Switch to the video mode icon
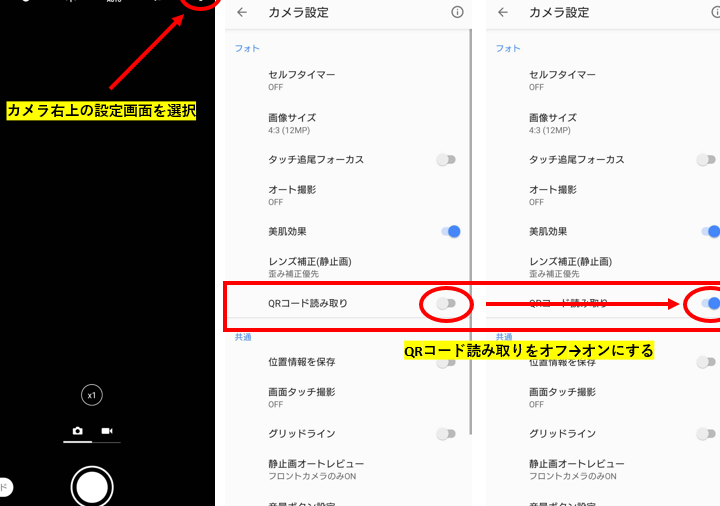This screenshot has width=720, height=506. (x=107, y=431)
